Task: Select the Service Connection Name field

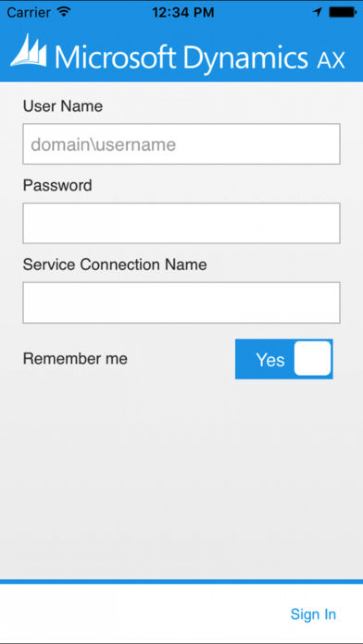Action: click(x=181, y=303)
